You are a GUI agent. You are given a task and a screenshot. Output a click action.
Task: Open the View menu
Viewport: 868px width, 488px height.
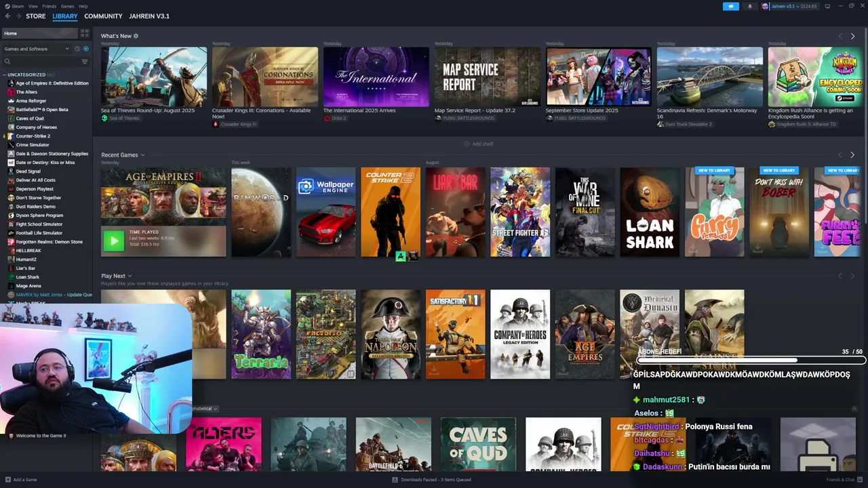(x=33, y=6)
